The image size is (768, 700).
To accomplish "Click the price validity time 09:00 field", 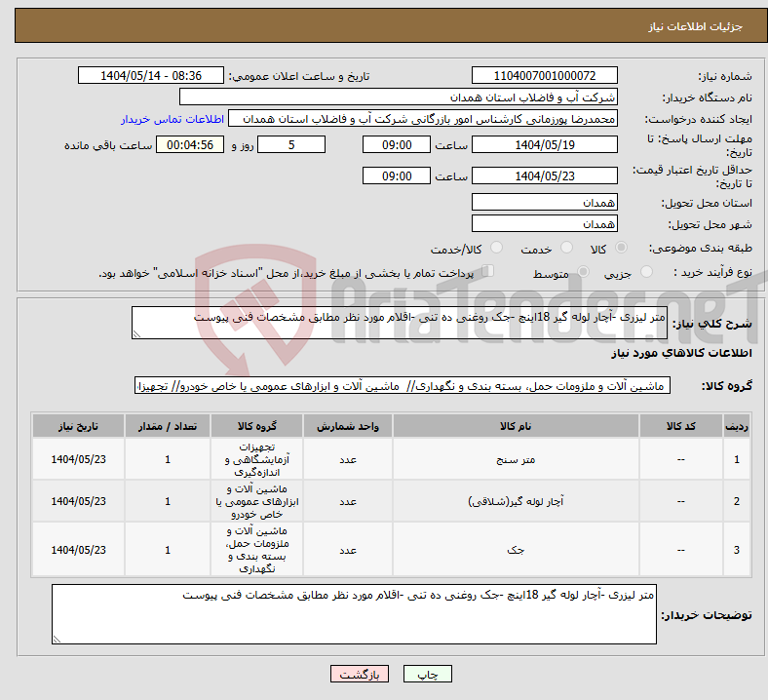I will (397, 175).
